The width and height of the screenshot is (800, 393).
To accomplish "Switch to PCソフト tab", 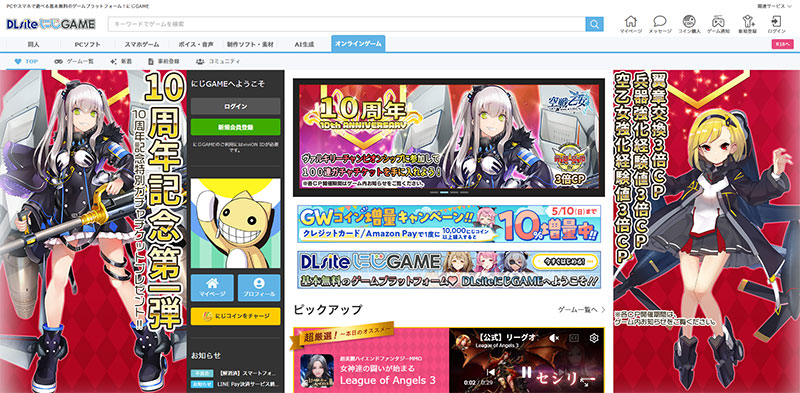I will [87, 44].
